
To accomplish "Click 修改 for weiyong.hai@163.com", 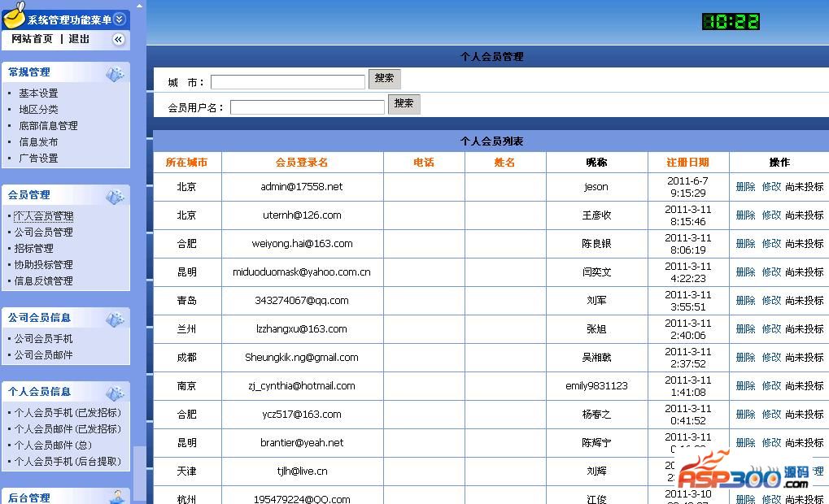I will 771,244.
